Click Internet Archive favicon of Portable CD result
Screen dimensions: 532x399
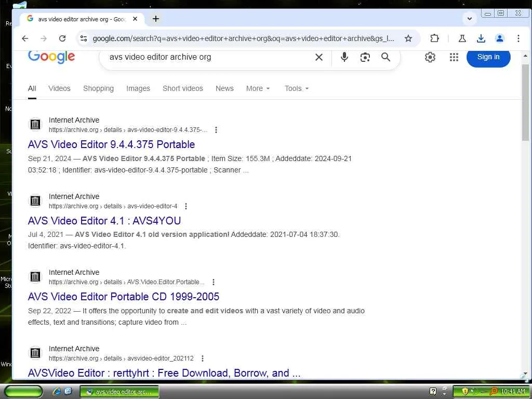(x=35, y=277)
